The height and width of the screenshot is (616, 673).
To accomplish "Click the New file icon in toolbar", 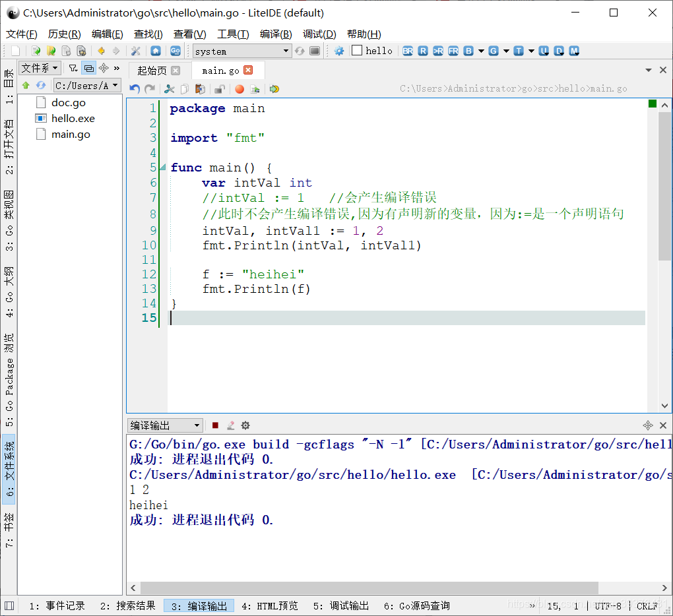I will [x=16, y=51].
